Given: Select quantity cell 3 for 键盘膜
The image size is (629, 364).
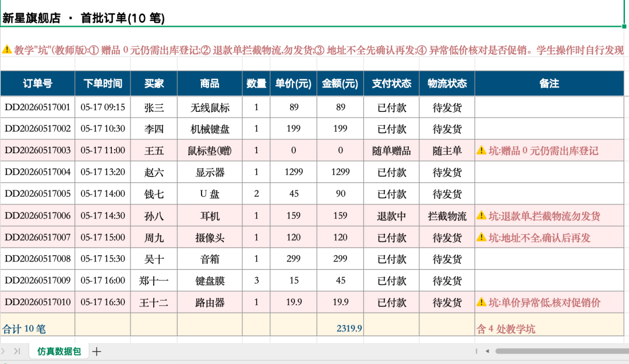Looking at the screenshot, I should (256, 280).
